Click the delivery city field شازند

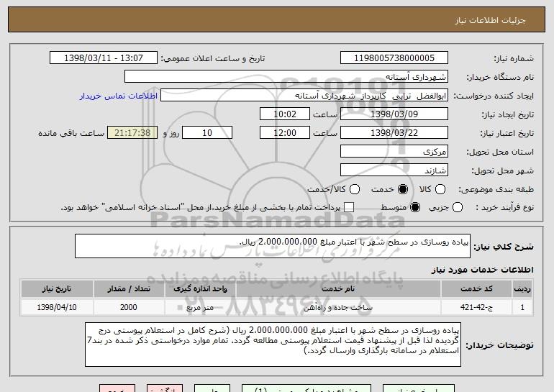coord(394,170)
